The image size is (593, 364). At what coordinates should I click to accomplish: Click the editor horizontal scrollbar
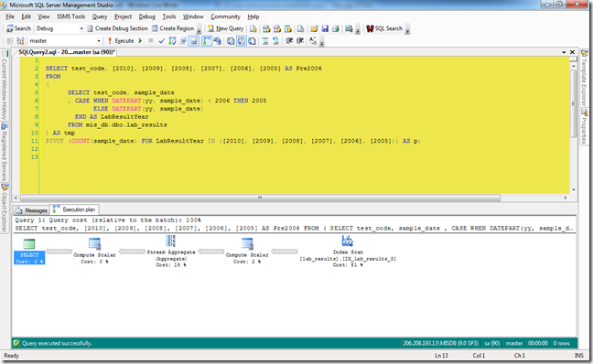click(260, 198)
